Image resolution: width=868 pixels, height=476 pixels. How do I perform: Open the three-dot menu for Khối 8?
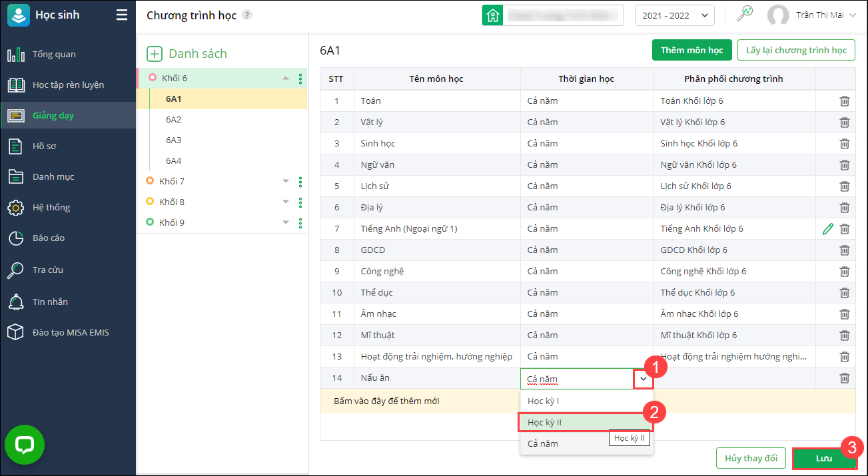click(300, 202)
